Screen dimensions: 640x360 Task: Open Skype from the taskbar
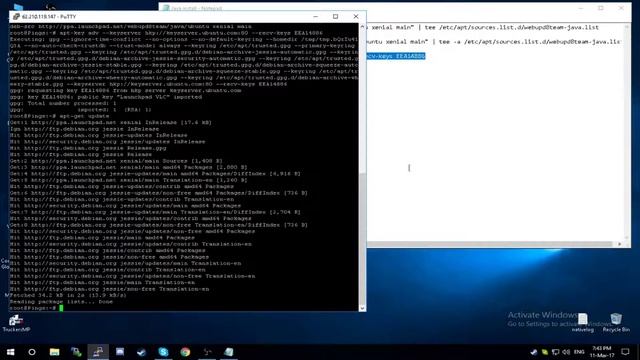(163, 352)
